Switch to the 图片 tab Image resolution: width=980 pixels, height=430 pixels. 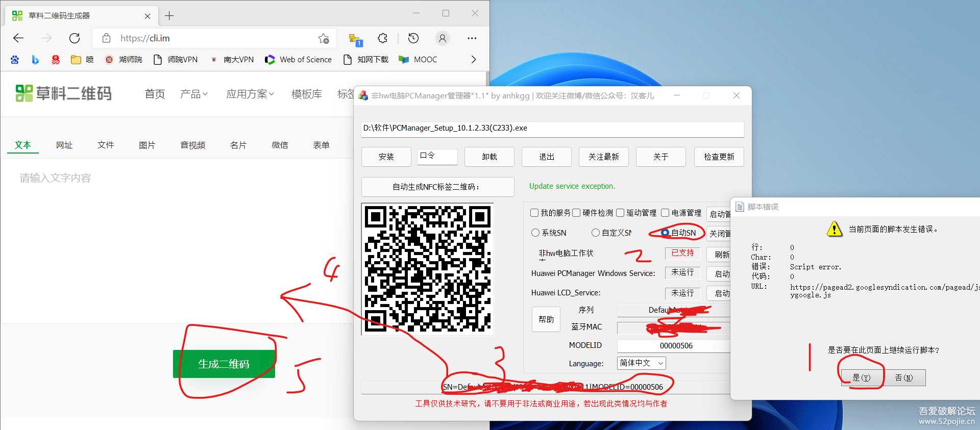tap(147, 145)
